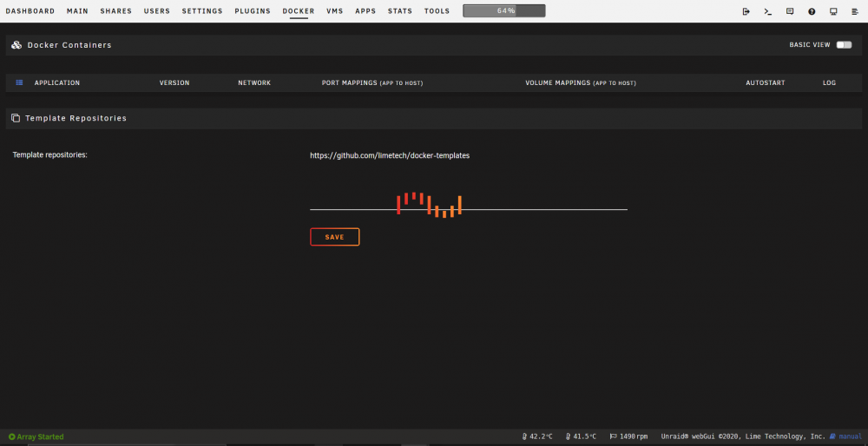Open the Stats tab
Viewport: 868px width, 446px height.
400,11
